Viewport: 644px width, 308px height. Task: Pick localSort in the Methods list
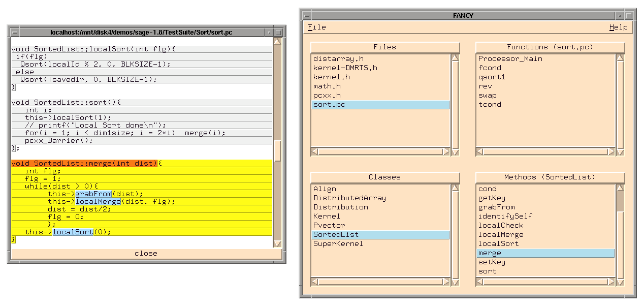point(545,244)
